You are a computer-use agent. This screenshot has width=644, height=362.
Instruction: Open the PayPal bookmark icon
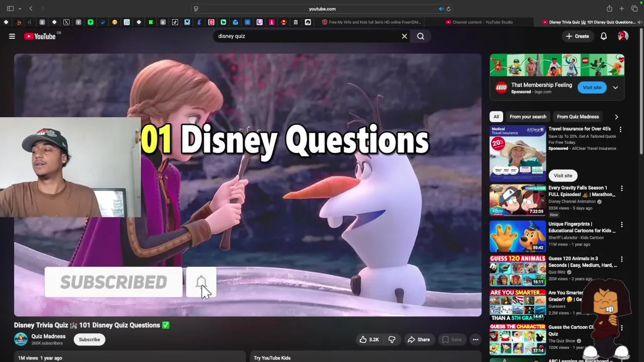(x=103, y=22)
